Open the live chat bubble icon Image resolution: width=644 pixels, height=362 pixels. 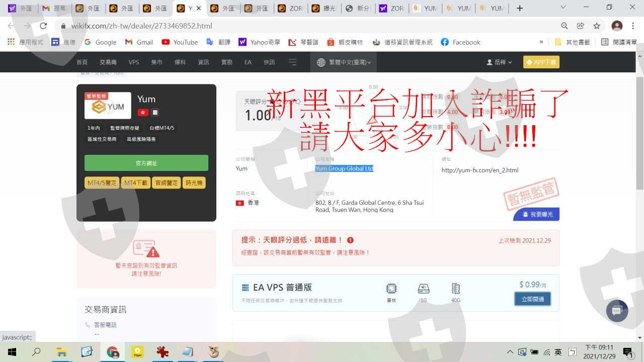(617, 311)
